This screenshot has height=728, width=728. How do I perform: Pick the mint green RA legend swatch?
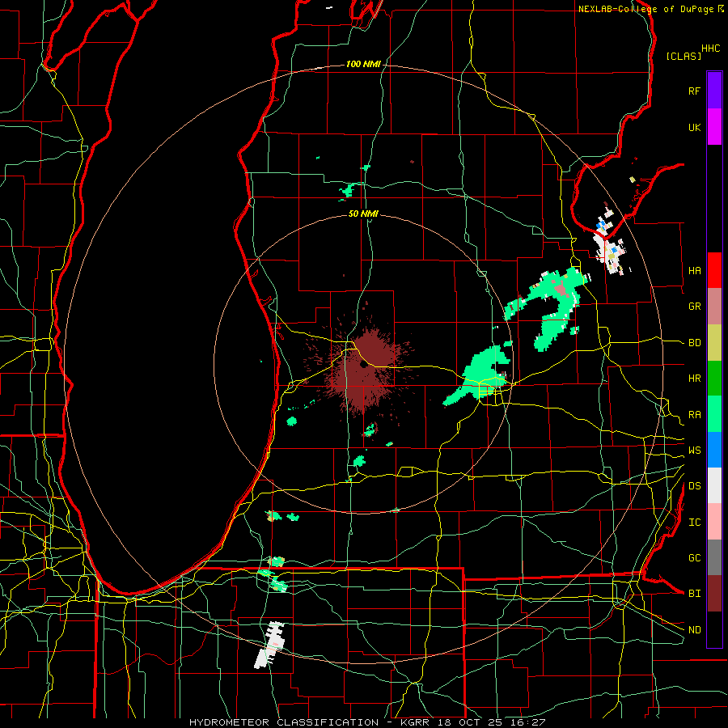click(x=714, y=414)
